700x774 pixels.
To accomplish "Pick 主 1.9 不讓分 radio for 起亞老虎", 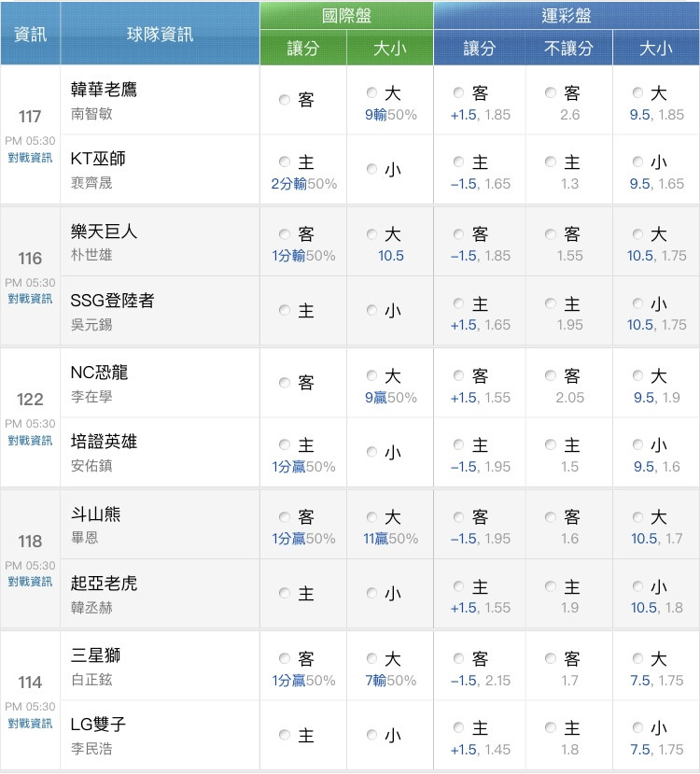I will 551,586.
